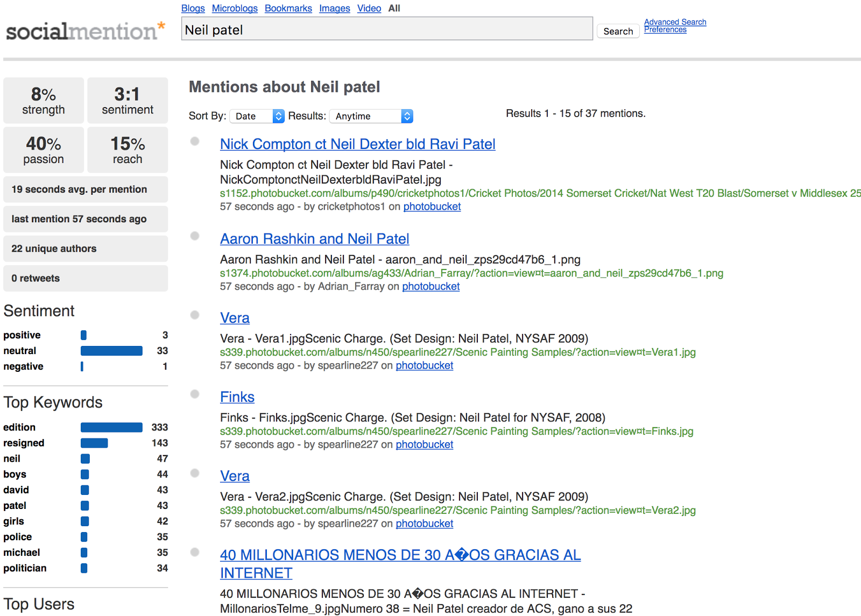This screenshot has width=861, height=616.
Task: Select the michael keyword
Action: [22, 553]
